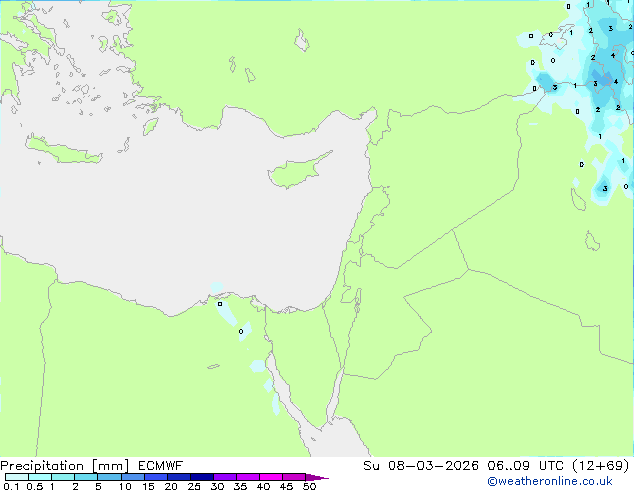Click the island of Crete on the map
634x490 pixels.
click(x=63, y=151)
